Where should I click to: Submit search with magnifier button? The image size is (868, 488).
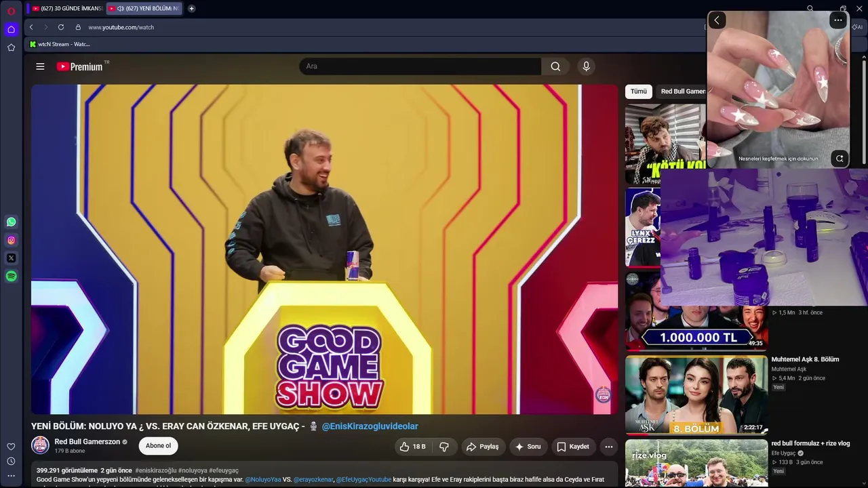(555, 66)
